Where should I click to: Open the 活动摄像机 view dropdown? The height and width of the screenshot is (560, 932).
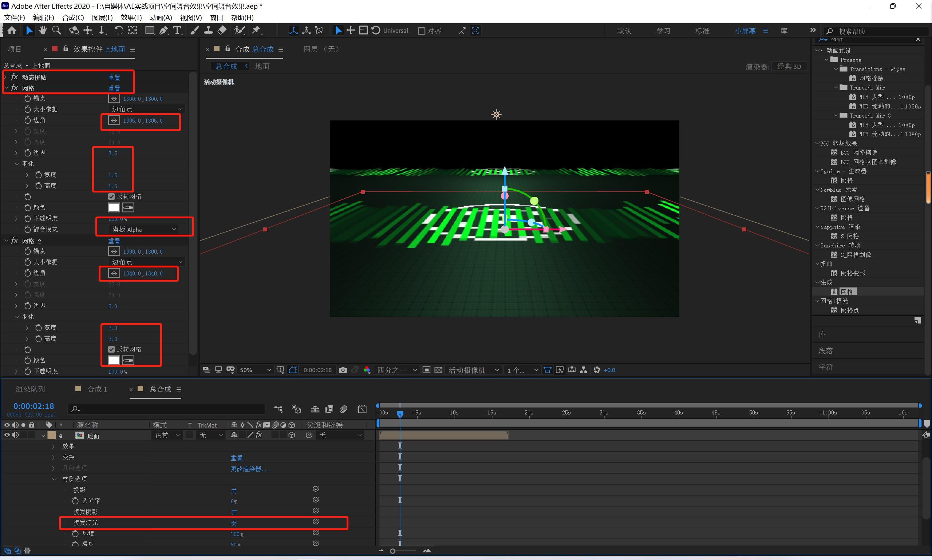473,370
